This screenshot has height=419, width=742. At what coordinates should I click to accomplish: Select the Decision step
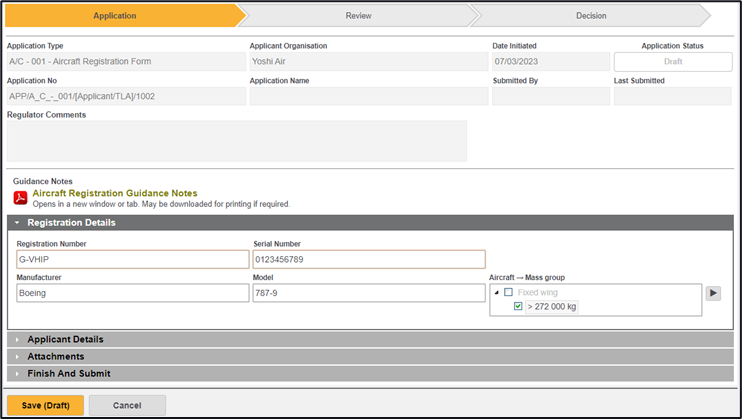(590, 16)
